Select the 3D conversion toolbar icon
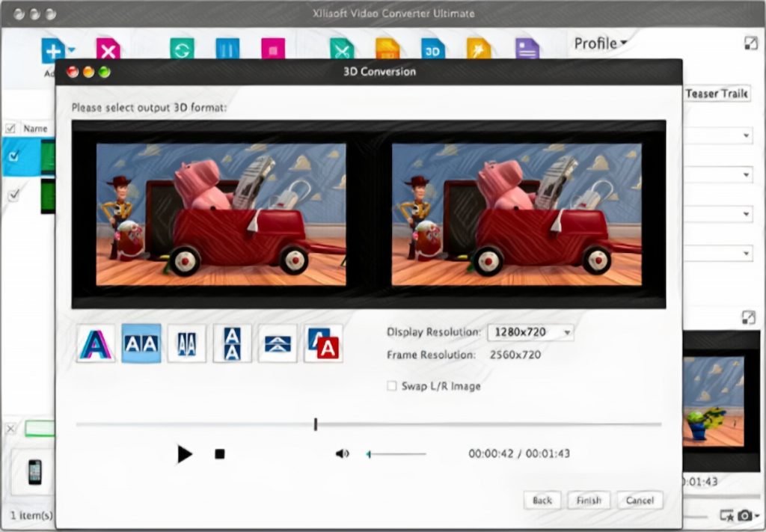 (x=433, y=49)
